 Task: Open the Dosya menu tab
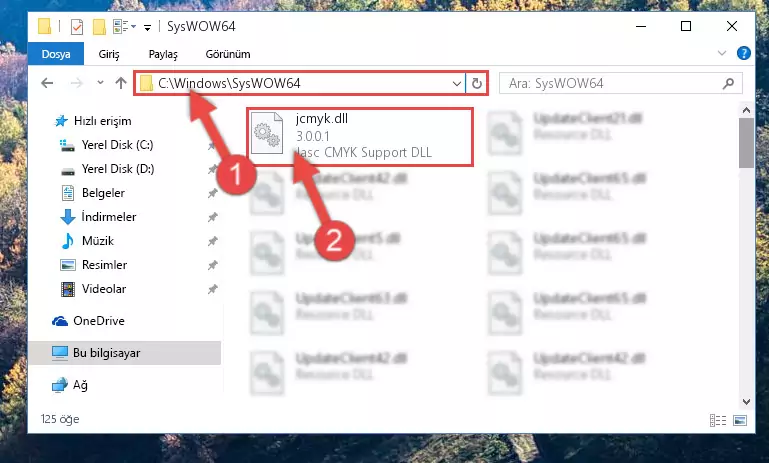click(x=56, y=54)
